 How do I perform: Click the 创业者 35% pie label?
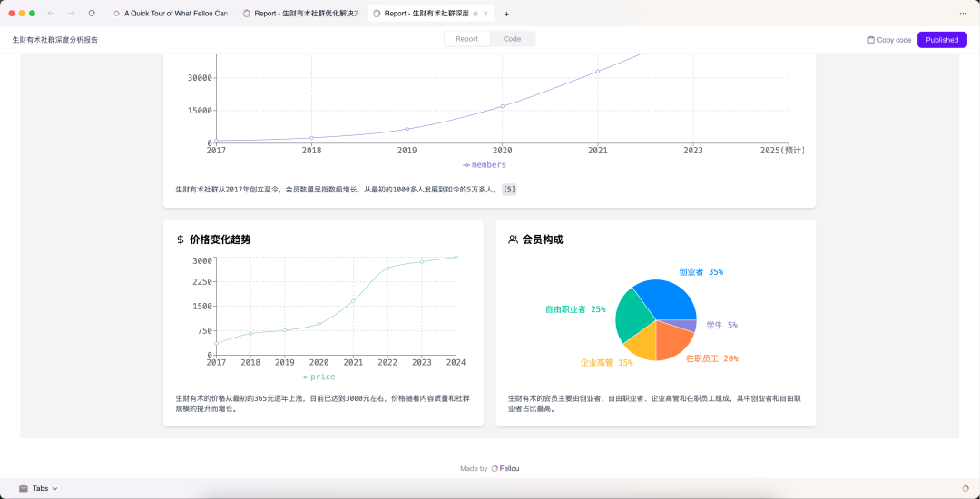701,271
